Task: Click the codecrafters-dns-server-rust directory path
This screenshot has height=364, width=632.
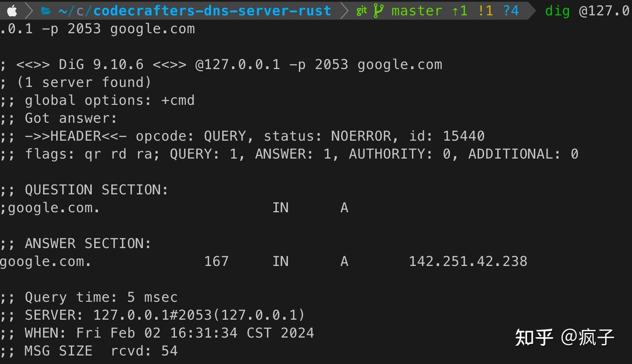Action: pos(212,11)
